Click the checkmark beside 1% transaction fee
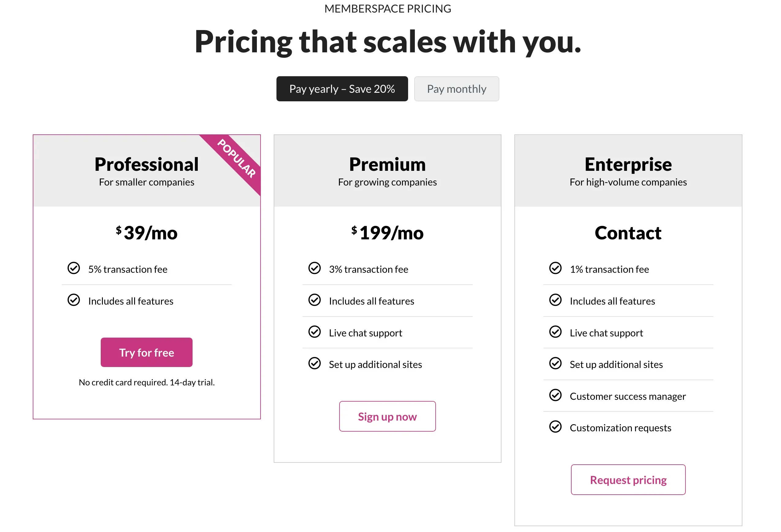The image size is (781, 532). pyautogui.click(x=555, y=268)
